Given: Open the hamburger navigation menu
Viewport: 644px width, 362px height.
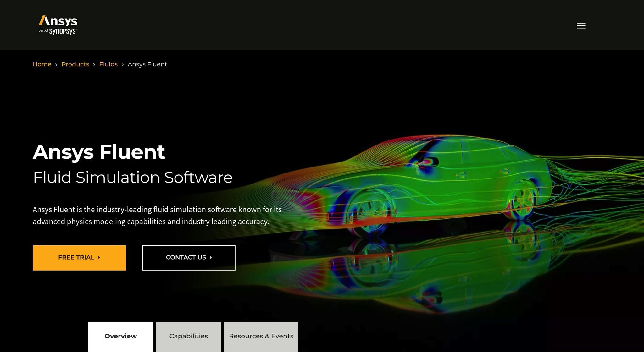Looking at the screenshot, I should 581,25.
